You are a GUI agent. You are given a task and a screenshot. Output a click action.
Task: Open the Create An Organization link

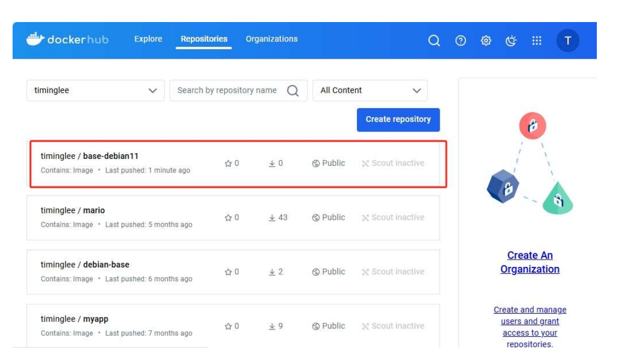point(530,262)
